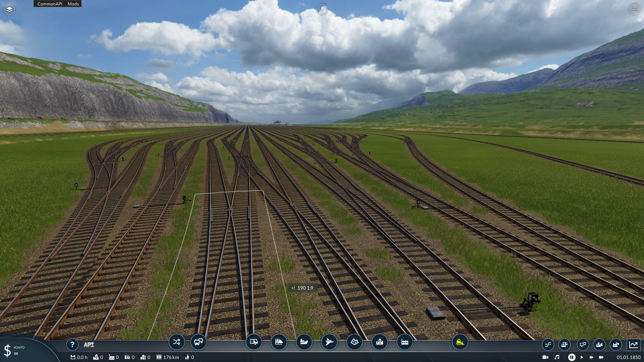Select the yellow bulldozer tool
This screenshot has height=362, width=644.
tap(460, 342)
